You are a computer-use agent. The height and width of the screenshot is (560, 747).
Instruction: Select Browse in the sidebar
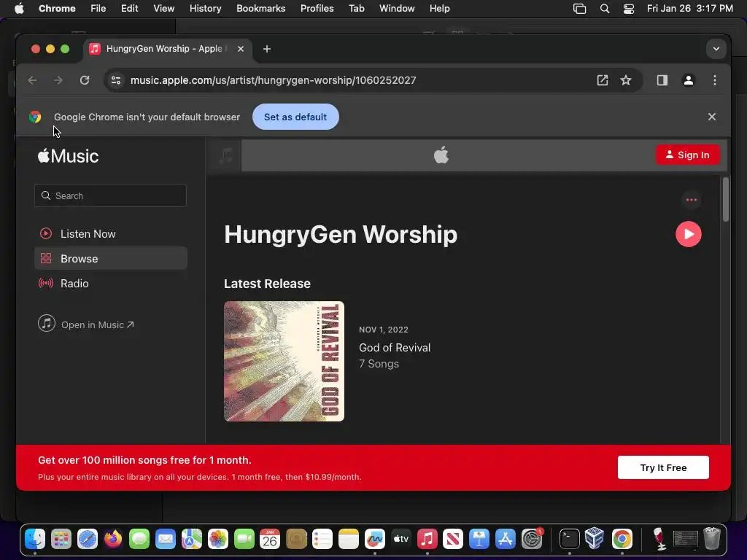(x=111, y=259)
